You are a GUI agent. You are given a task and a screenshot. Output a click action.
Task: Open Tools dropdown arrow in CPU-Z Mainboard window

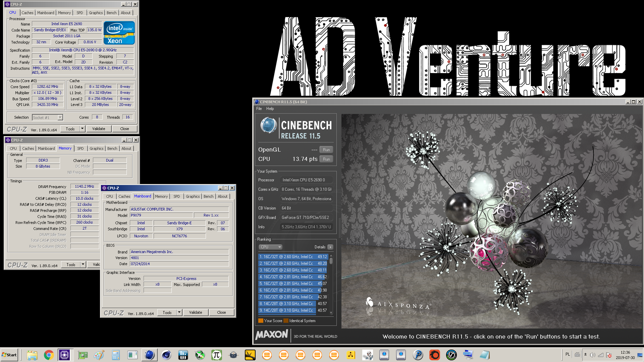[179, 312]
